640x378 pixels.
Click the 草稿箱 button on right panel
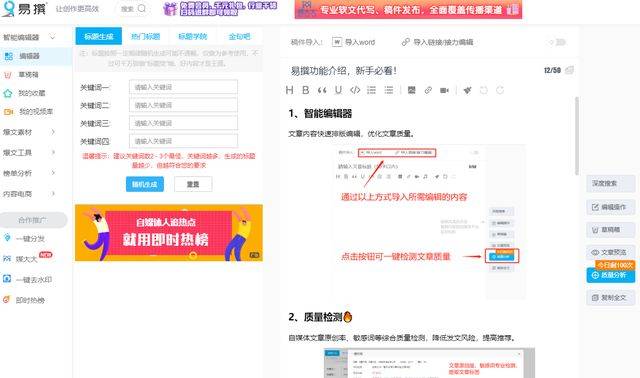(x=611, y=230)
